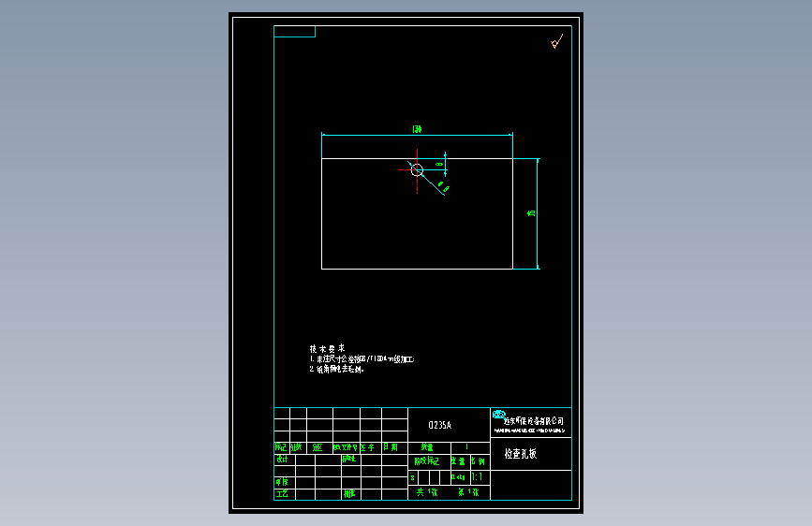Click the surface roughness symbol in sheet corner
This screenshot has height=526, width=812.
point(556,41)
